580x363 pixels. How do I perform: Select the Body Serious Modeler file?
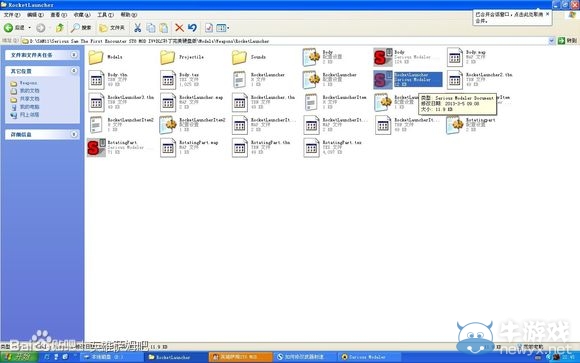[x=407, y=57]
